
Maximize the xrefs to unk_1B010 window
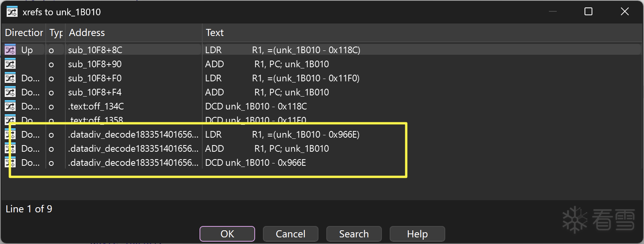(x=588, y=12)
